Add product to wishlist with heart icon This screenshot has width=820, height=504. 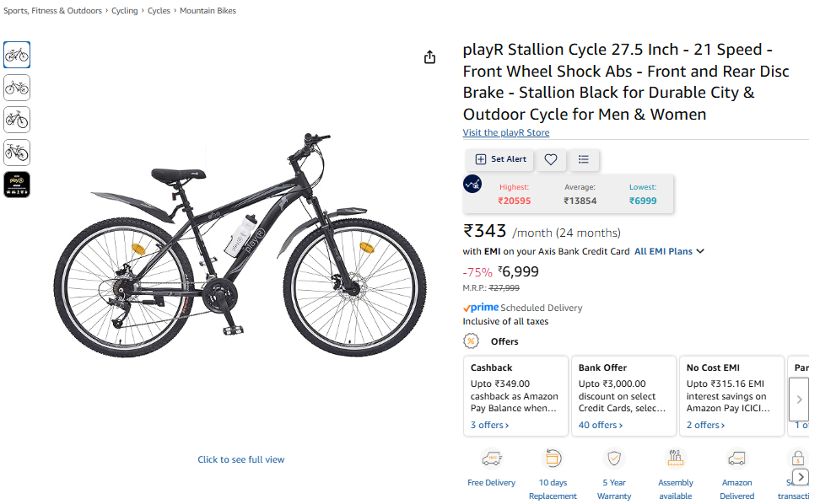tap(551, 159)
